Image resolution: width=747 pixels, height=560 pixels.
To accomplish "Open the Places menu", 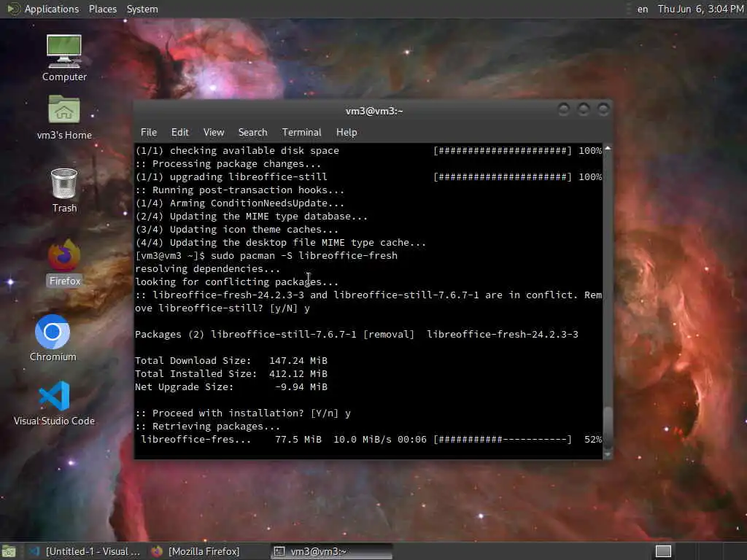I will 102,9.
